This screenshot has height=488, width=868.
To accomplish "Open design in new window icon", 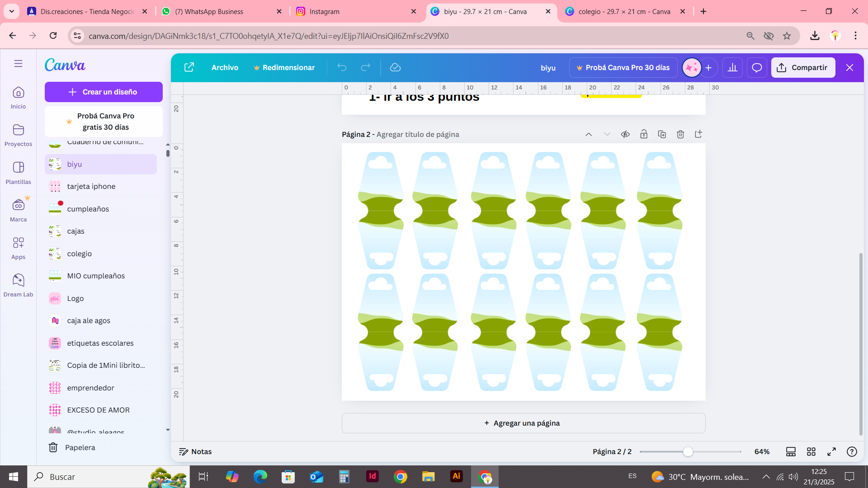I will (x=189, y=67).
